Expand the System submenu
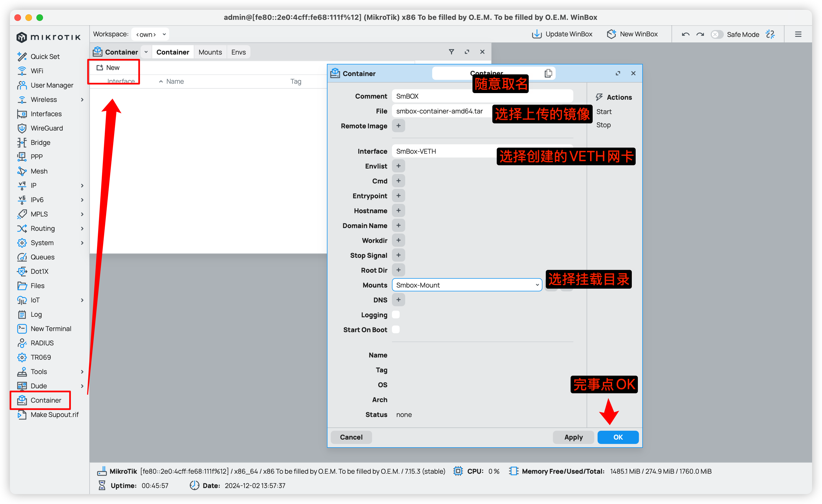Image resolution: width=822 pixels, height=504 pixels. point(82,243)
